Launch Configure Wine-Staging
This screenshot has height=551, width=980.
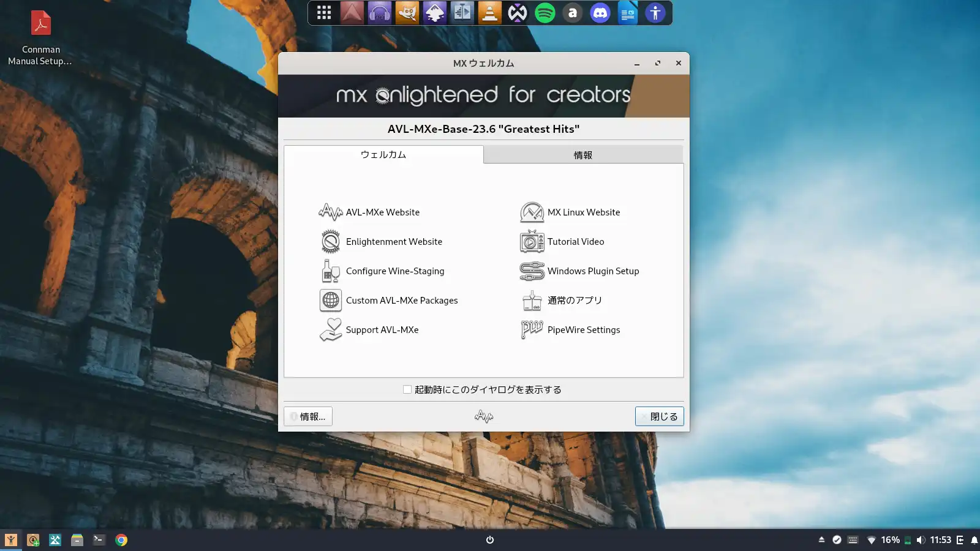click(x=382, y=271)
